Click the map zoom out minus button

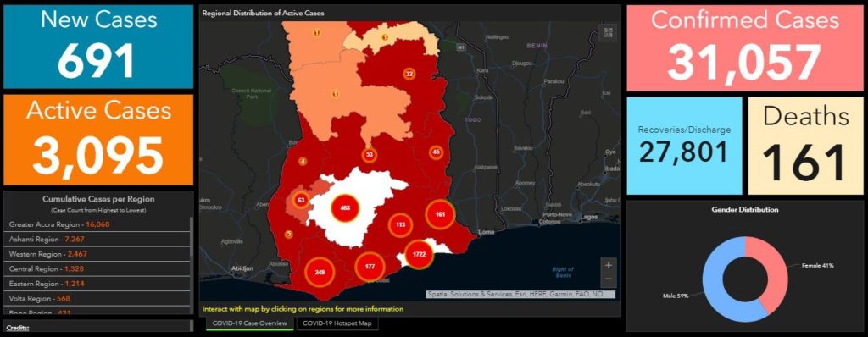[x=609, y=279]
